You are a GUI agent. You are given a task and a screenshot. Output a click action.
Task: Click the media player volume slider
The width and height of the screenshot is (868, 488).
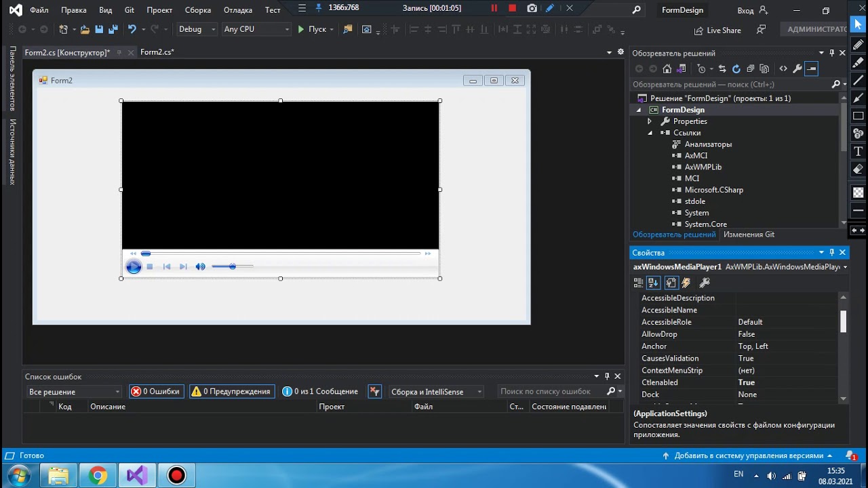(233, 266)
